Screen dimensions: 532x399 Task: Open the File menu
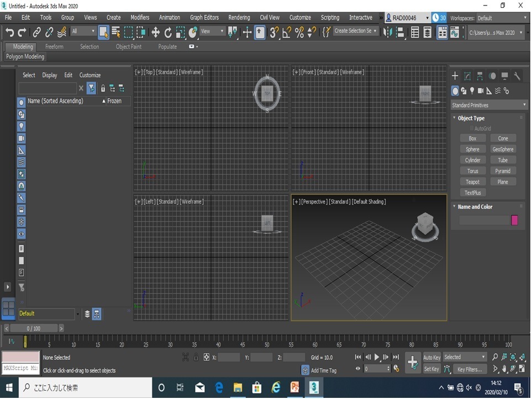[8, 17]
